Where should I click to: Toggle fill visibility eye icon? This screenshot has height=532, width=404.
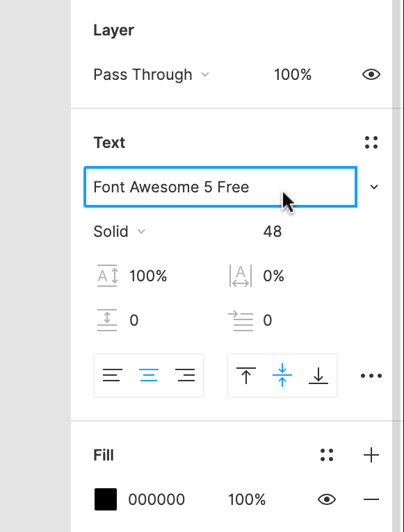coord(327,499)
